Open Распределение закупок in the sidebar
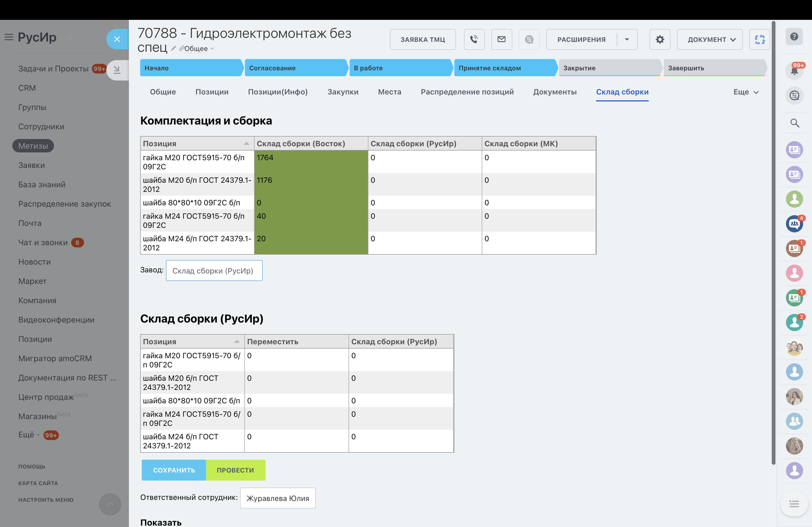Screen dimensions: 812x527 point(64,204)
